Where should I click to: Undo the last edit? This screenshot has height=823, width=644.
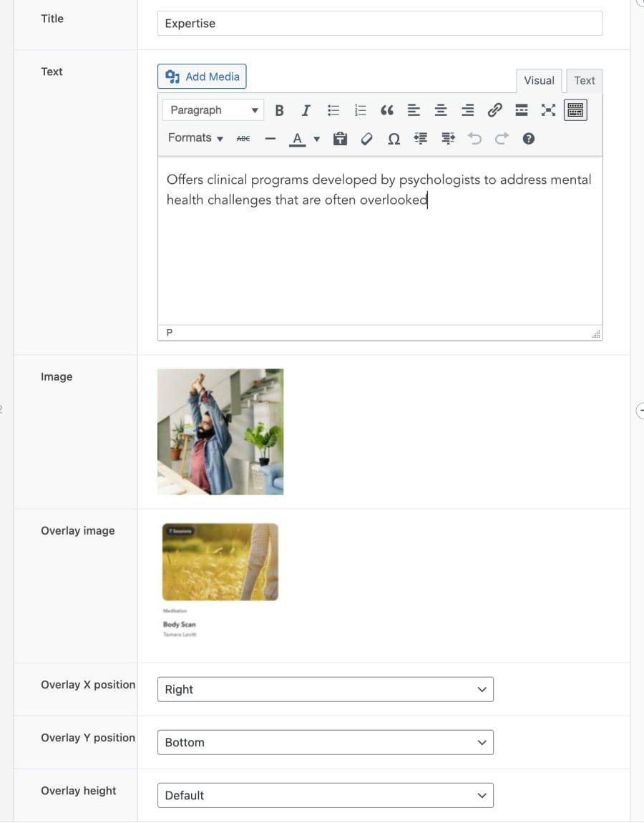pos(474,139)
